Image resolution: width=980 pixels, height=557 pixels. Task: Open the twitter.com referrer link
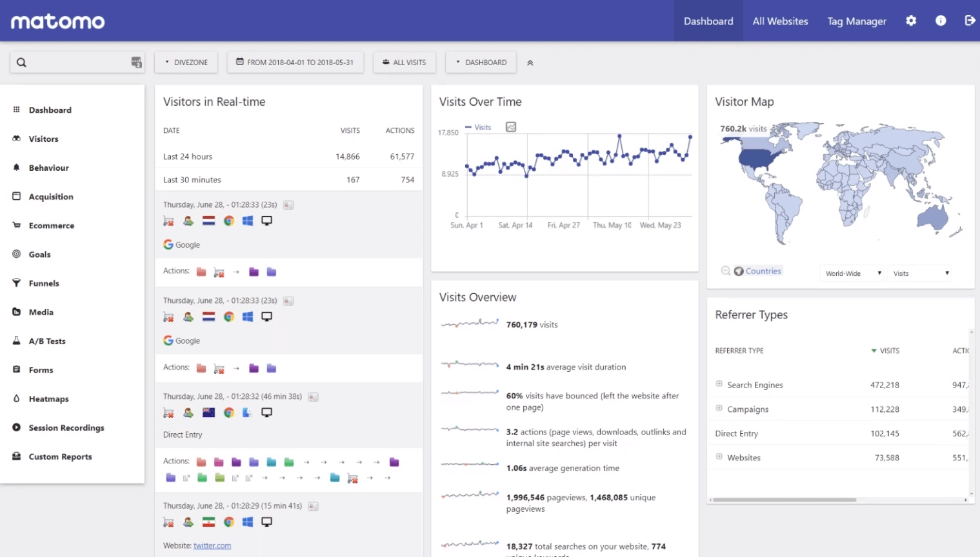(212, 545)
